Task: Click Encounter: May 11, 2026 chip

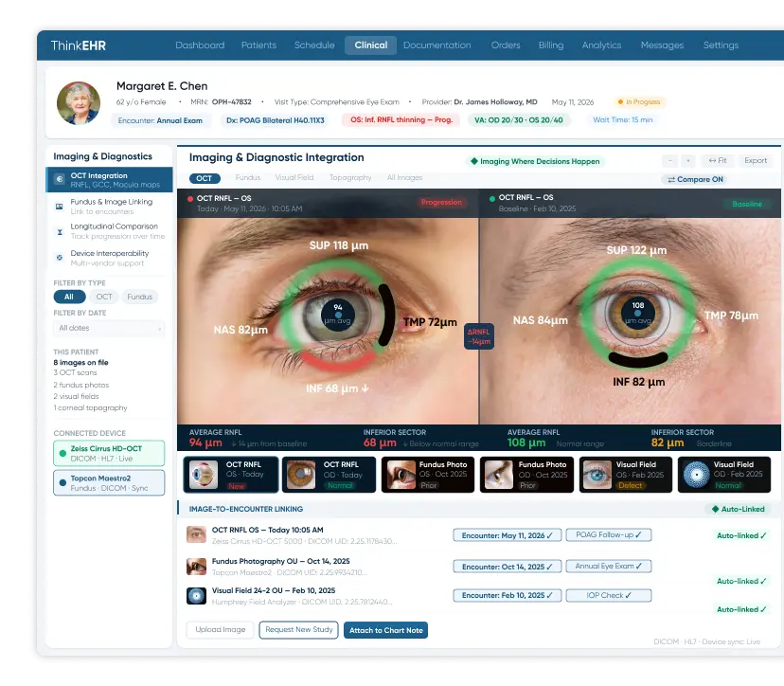Action: 507,535
